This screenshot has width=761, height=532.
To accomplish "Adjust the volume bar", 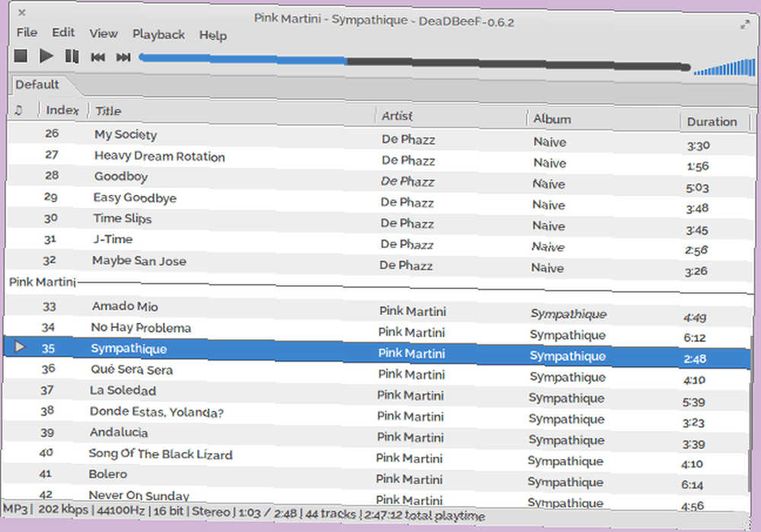I will click(x=724, y=68).
